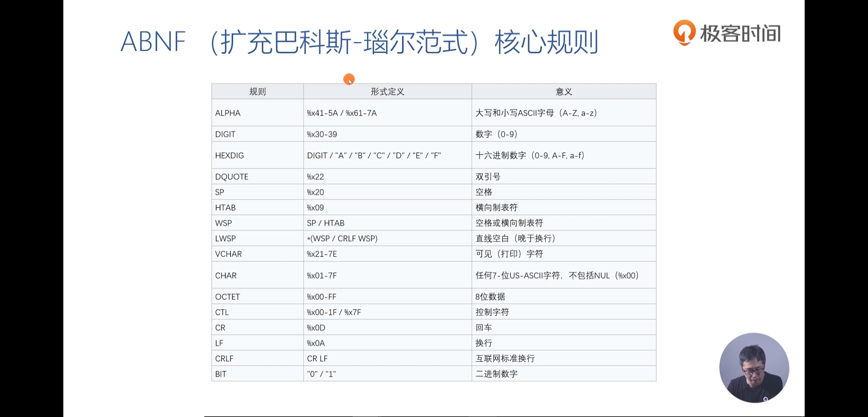Select the HTAB rule cell
Screen dimensions: 868x417
258,207
